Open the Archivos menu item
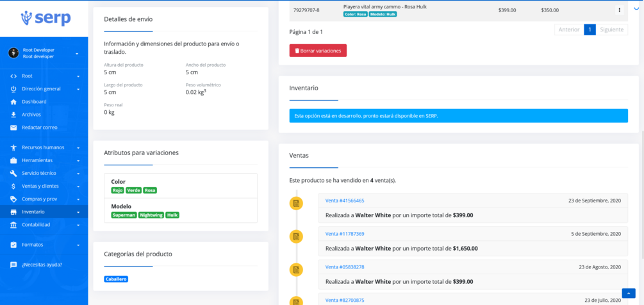Screen dimensions: 644x305 44,115
